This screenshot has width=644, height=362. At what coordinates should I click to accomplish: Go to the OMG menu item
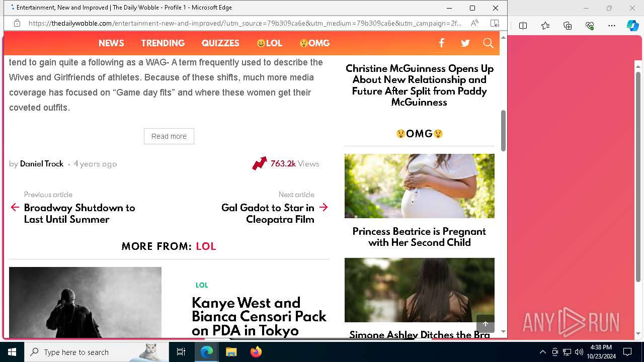pyautogui.click(x=314, y=43)
